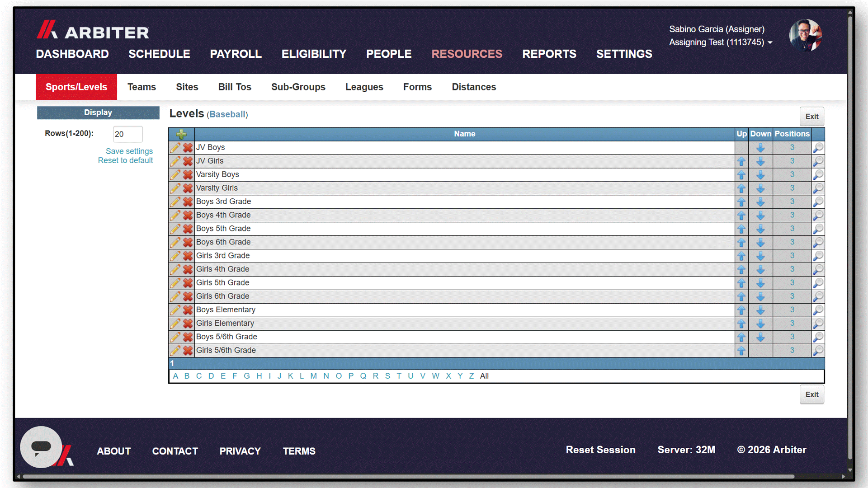This screenshot has height=488, width=868.
Task: Move Boys 4th Grade up
Action: (741, 216)
